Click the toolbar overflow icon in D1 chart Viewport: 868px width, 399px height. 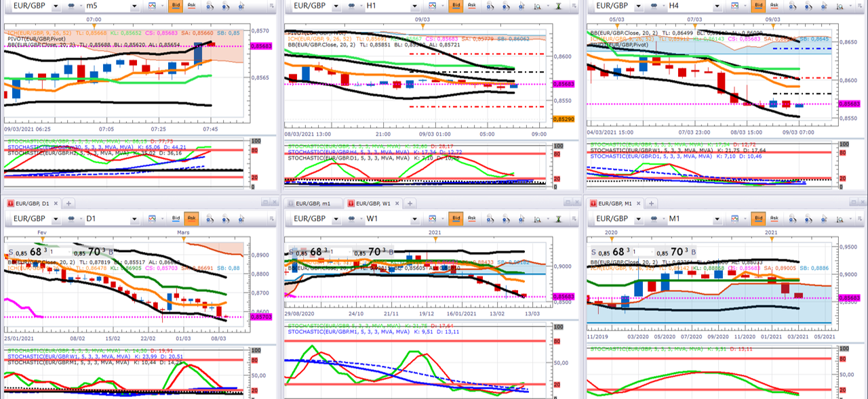[272, 218]
